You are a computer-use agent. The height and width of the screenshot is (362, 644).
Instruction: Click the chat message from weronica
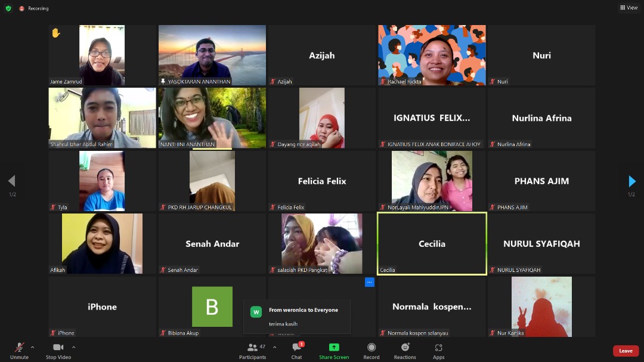point(297,317)
